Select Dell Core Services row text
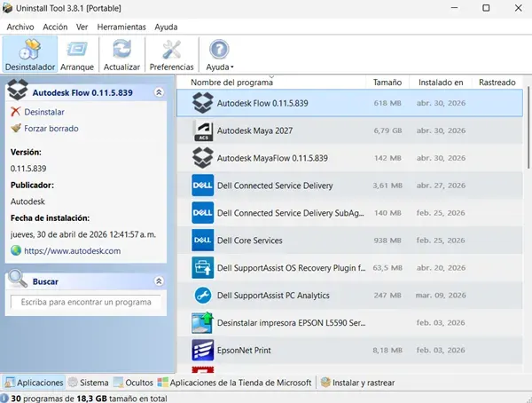The image size is (532, 403). 250,241
